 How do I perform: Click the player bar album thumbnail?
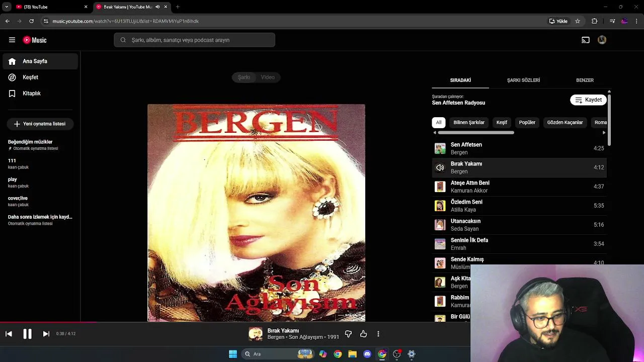pos(256,334)
